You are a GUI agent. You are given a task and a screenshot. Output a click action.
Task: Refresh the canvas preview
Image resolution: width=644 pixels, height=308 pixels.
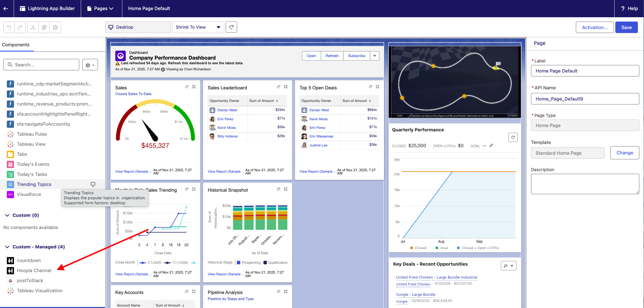pyautogui.click(x=231, y=27)
